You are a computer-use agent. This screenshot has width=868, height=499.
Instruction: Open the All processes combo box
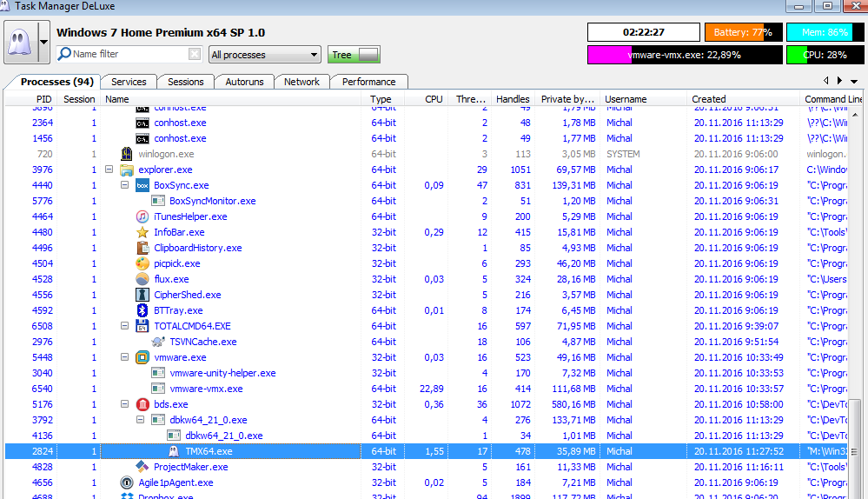(x=265, y=54)
